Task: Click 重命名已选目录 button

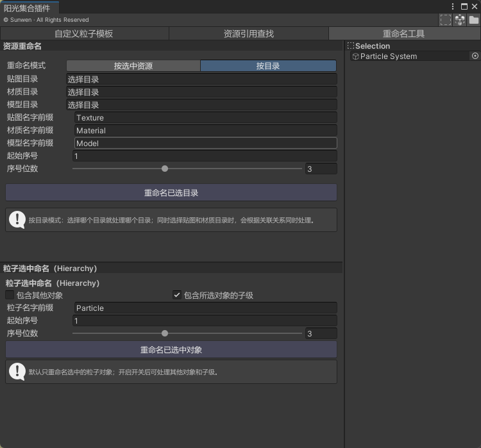Action: coord(171,192)
